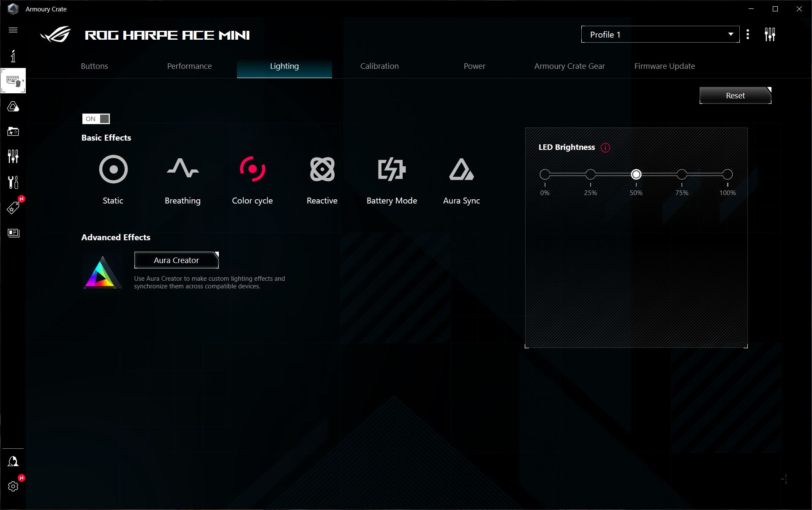Select the Battery Mode lighting effect
Viewport: 812px width, 510px height.
click(392, 180)
